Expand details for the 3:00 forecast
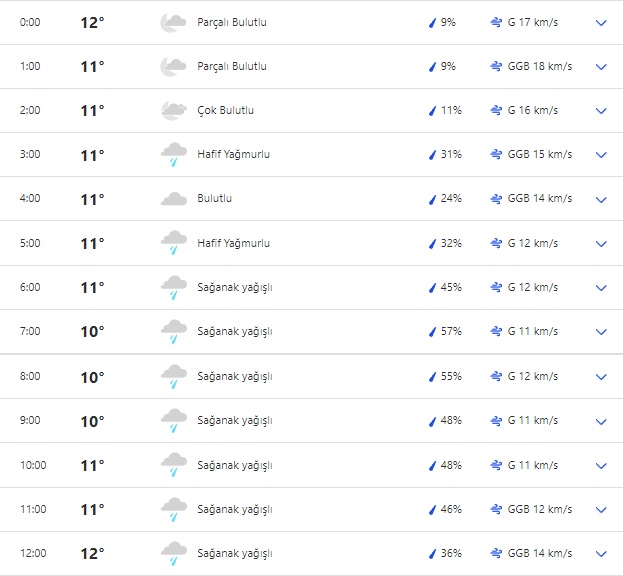The image size is (623, 576). point(601,155)
